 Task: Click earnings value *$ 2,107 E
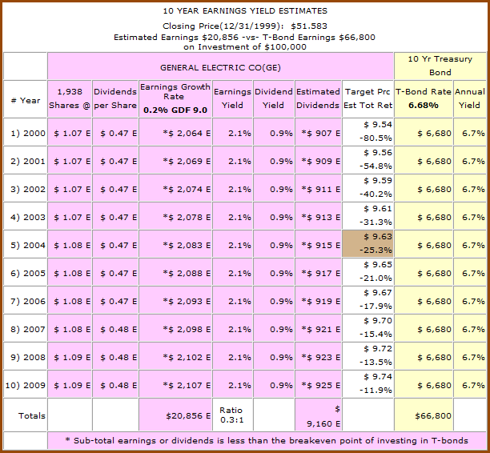point(187,385)
